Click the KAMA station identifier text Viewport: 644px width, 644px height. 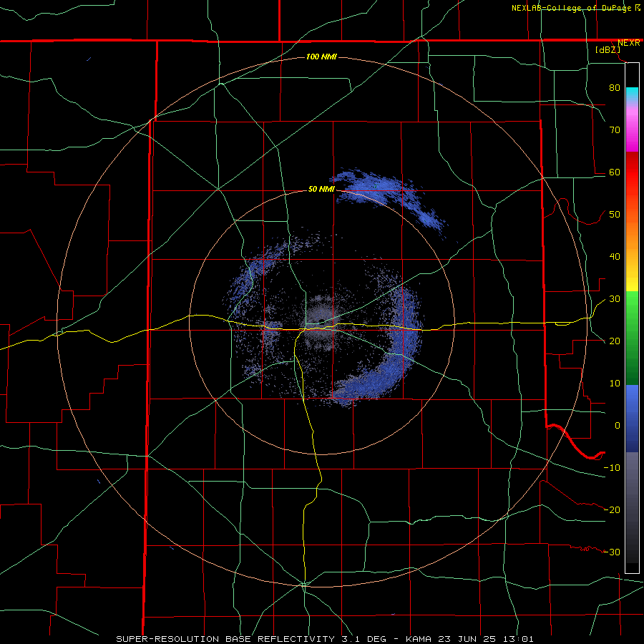pyautogui.click(x=418, y=639)
